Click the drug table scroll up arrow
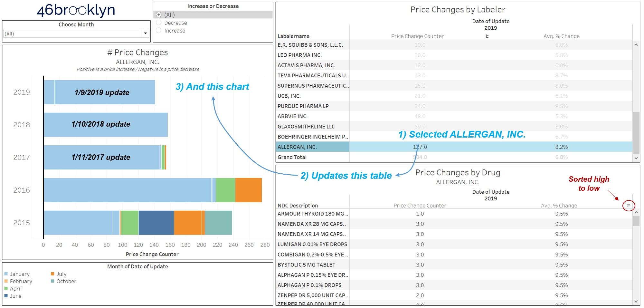The height and width of the screenshot is (308, 644). 636,213
